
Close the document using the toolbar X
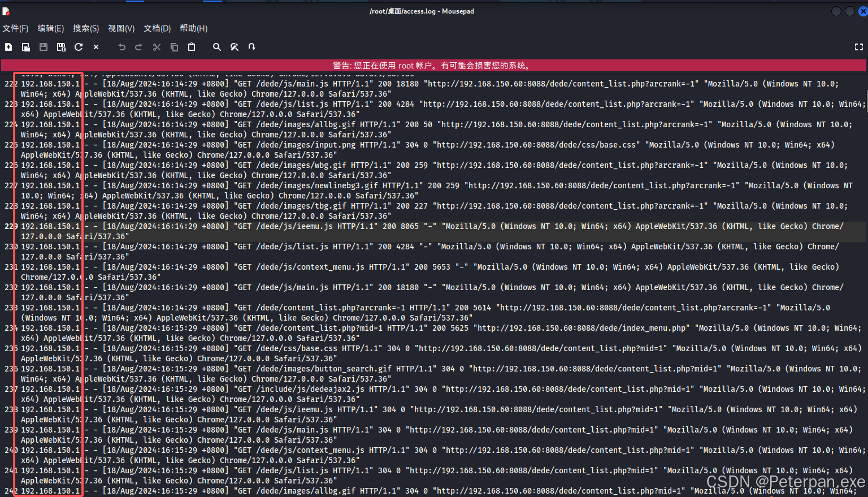pos(96,47)
